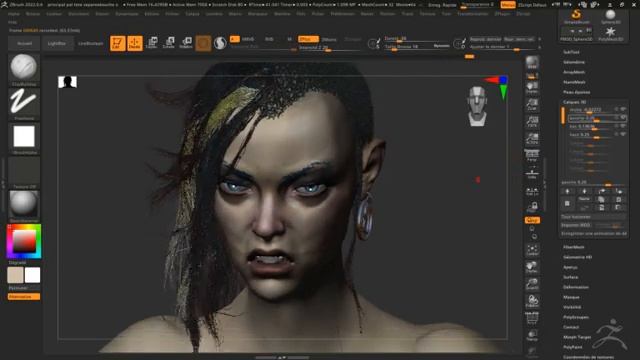Expand the Deformation section

click(576, 287)
